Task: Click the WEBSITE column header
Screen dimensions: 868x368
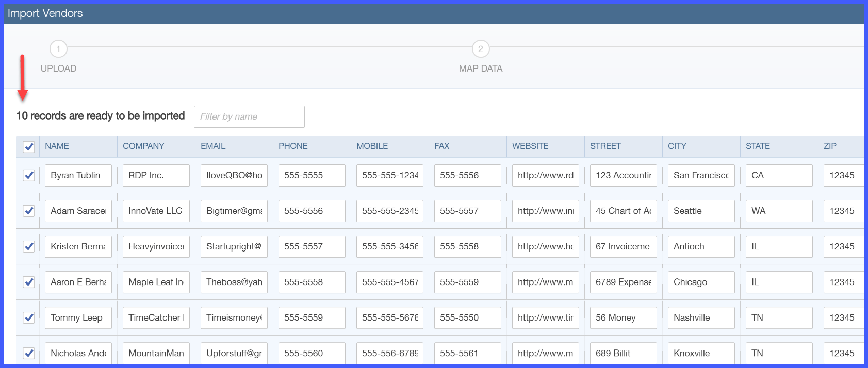Action: 530,146
